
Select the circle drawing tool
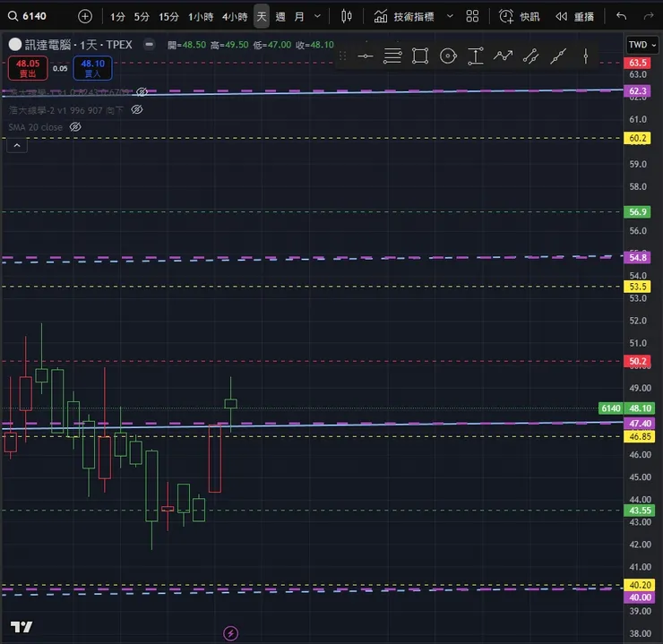coord(448,56)
